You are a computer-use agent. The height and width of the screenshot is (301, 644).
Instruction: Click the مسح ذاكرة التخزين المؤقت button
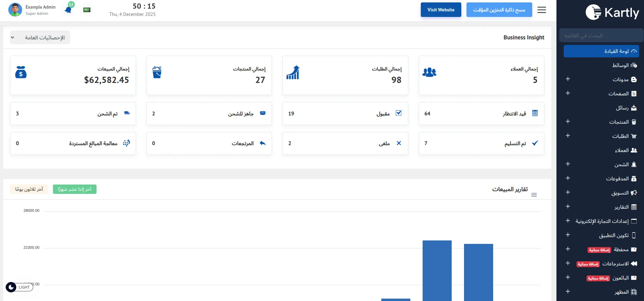[499, 10]
